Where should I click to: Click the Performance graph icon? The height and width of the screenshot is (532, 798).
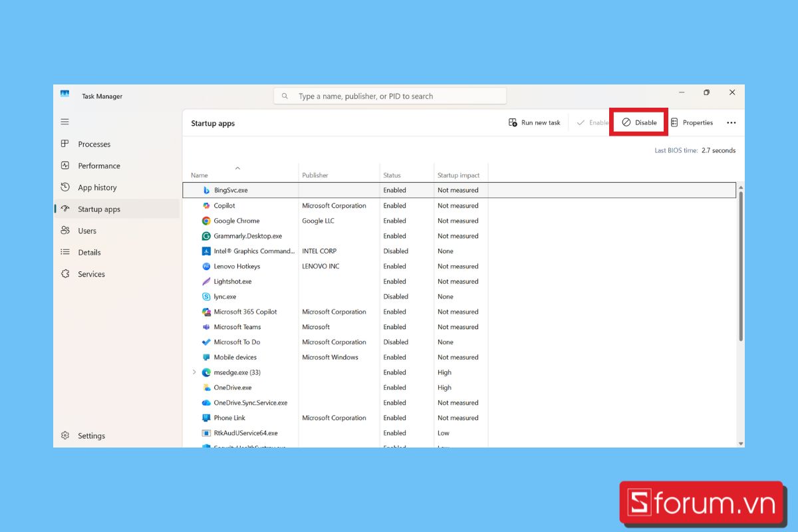[65, 166]
